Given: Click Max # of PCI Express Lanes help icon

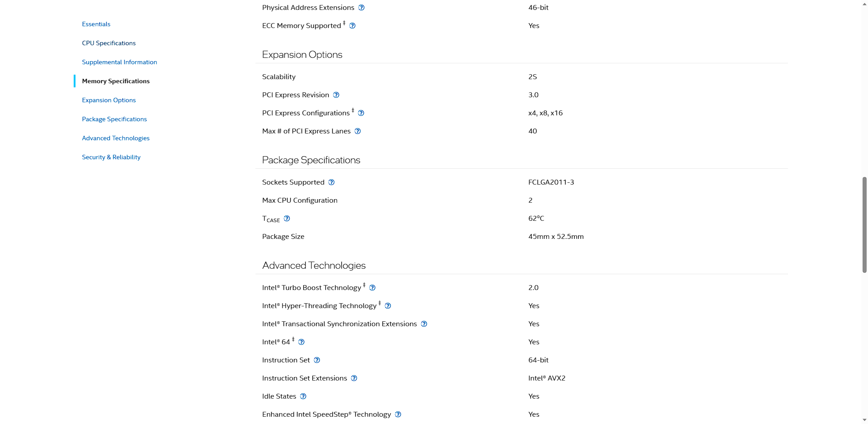Looking at the screenshot, I should click(358, 131).
